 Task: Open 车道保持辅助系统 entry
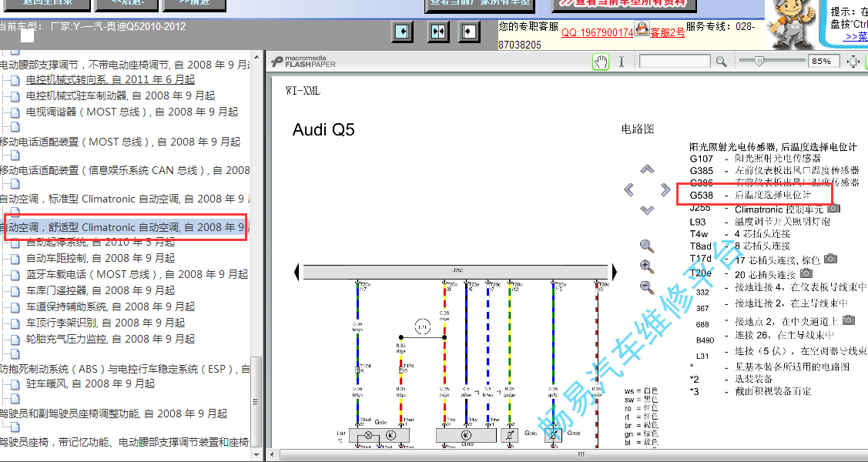pos(111,306)
